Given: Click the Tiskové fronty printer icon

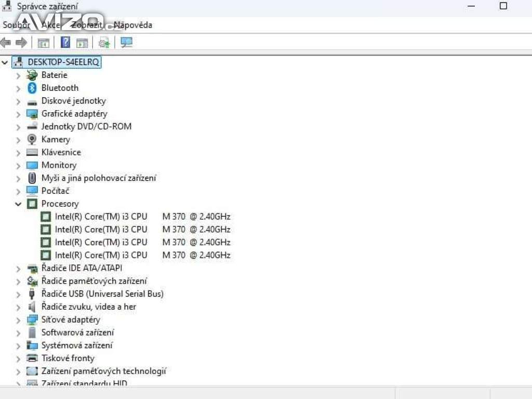Looking at the screenshot, I should (x=32, y=358).
